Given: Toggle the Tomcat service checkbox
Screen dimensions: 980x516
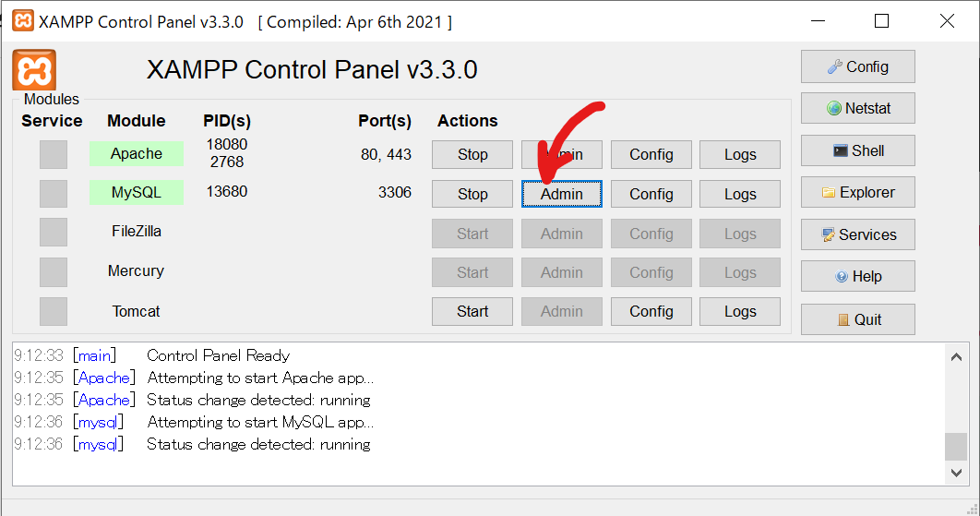Looking at the screenshot, I should point(54,311).
